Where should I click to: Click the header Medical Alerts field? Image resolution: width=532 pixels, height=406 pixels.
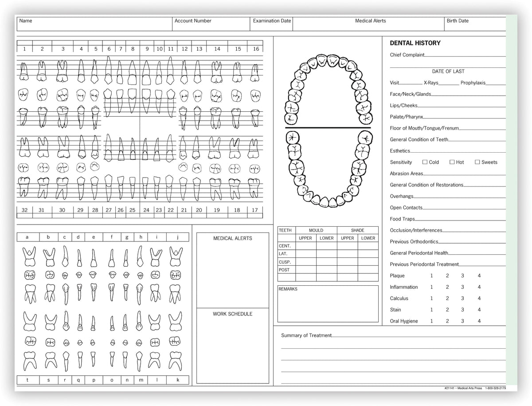tap(368, 24)
